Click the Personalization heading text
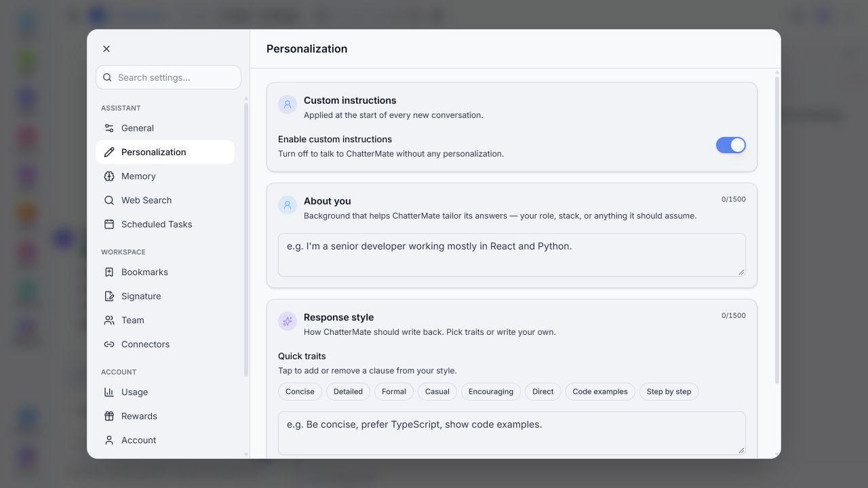This screenshot has width=868, height=488. (307, 49)
